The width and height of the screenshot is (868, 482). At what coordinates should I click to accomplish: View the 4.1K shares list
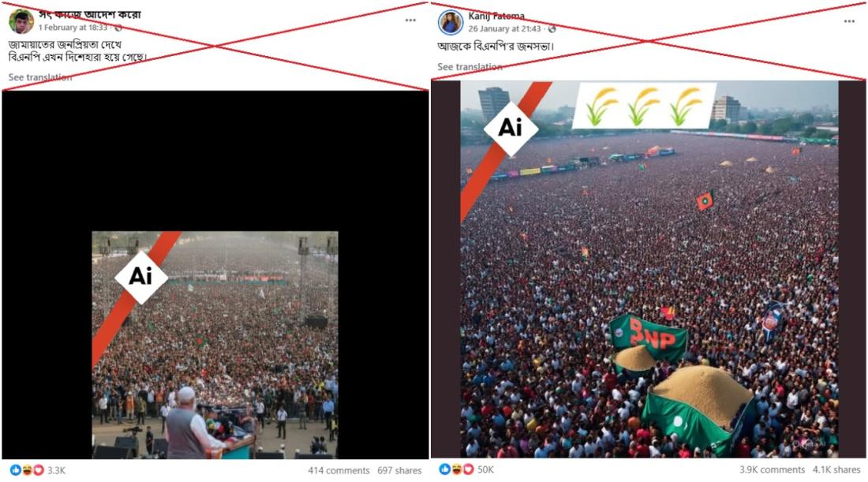[x=836, y=469]
